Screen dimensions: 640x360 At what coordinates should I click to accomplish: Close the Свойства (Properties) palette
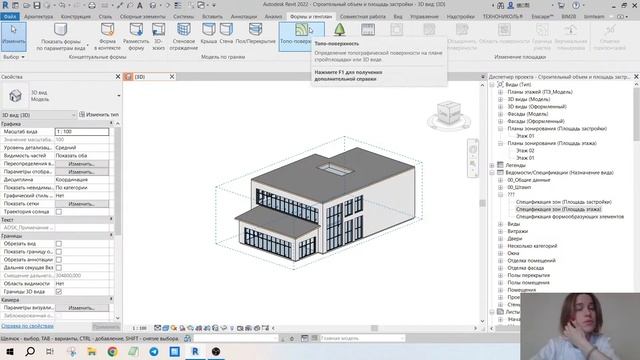click(x=118, y=76)
